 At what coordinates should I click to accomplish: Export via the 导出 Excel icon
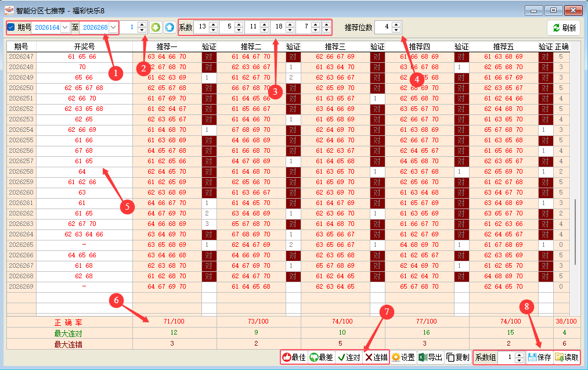click(x=431, y=357)
